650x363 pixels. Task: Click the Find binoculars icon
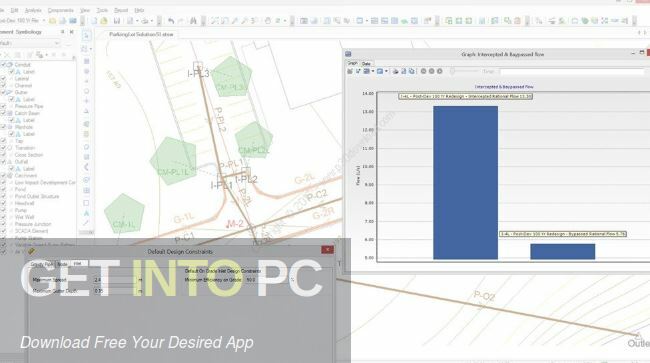[193, 21]
